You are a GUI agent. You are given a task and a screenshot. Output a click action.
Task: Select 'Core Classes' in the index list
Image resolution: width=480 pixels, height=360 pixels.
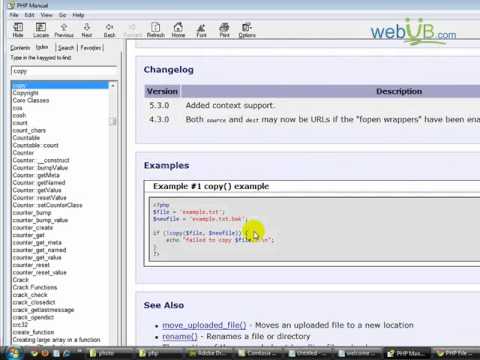[31, 100]
